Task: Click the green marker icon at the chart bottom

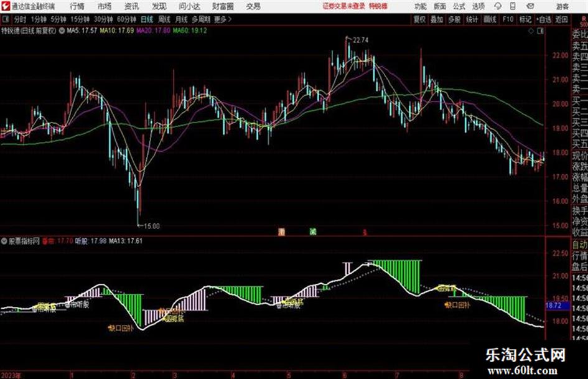Action: tap(313, 232)
